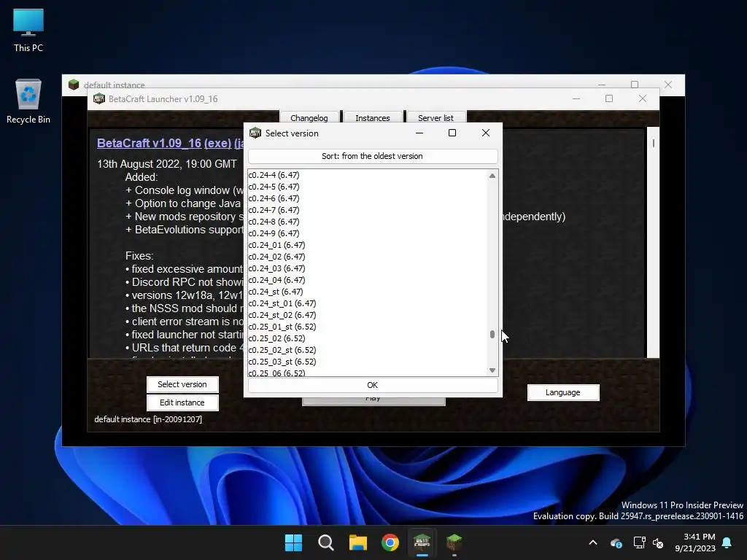Click version list scroll down arrow

tap(492, 370)
